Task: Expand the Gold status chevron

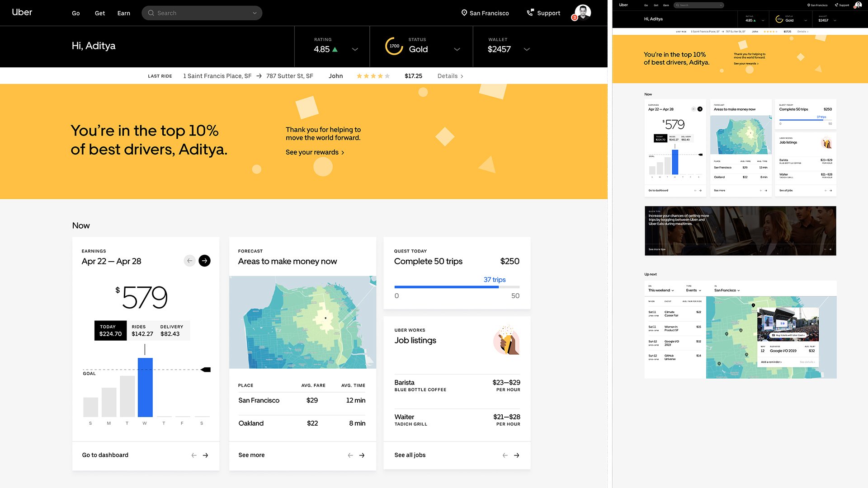Action: pos(457,49)
